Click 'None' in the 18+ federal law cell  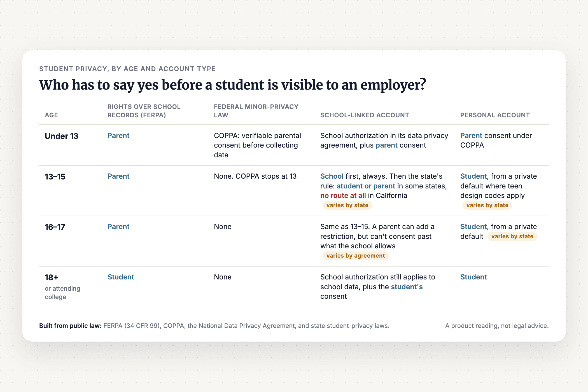click(223, 277)
